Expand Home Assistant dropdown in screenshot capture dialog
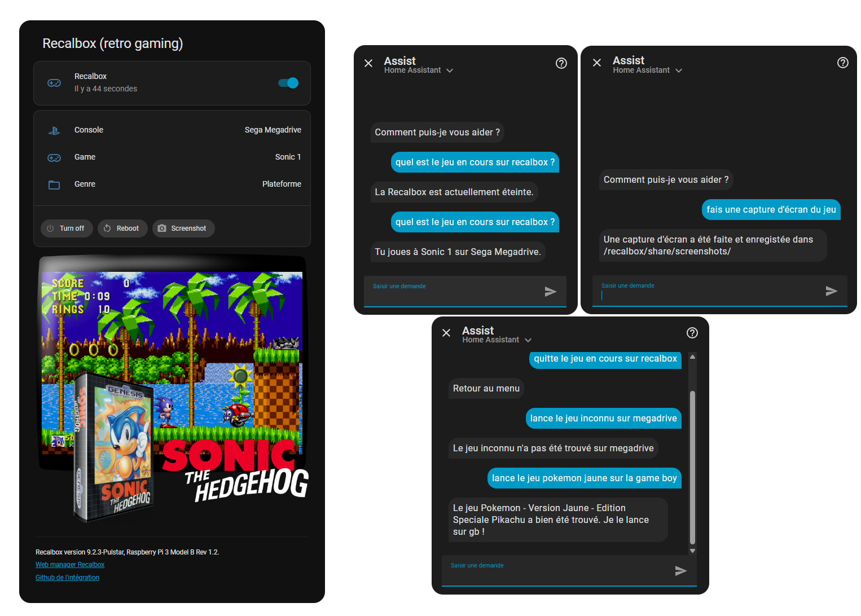Screen dimensions: 861x616 tap(679, 71)
